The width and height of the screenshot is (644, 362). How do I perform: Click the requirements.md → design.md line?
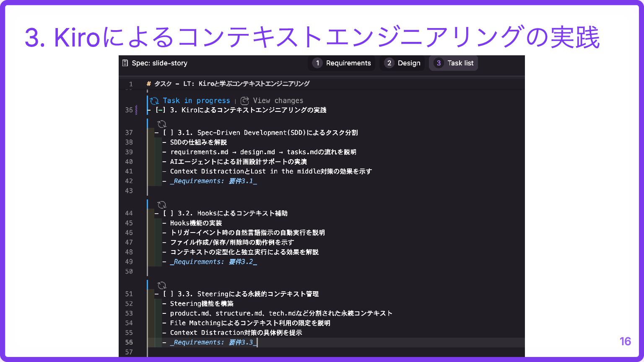[x=263, y=152]
